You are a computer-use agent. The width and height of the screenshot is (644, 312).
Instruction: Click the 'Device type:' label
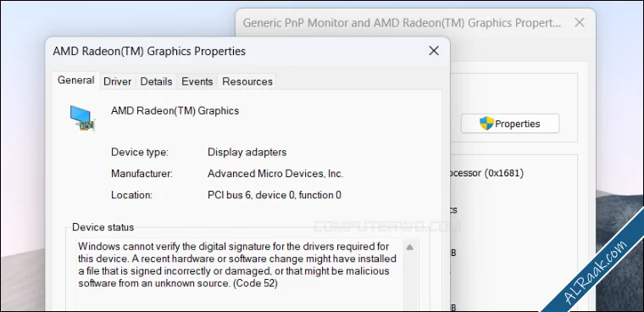point(140,152)
